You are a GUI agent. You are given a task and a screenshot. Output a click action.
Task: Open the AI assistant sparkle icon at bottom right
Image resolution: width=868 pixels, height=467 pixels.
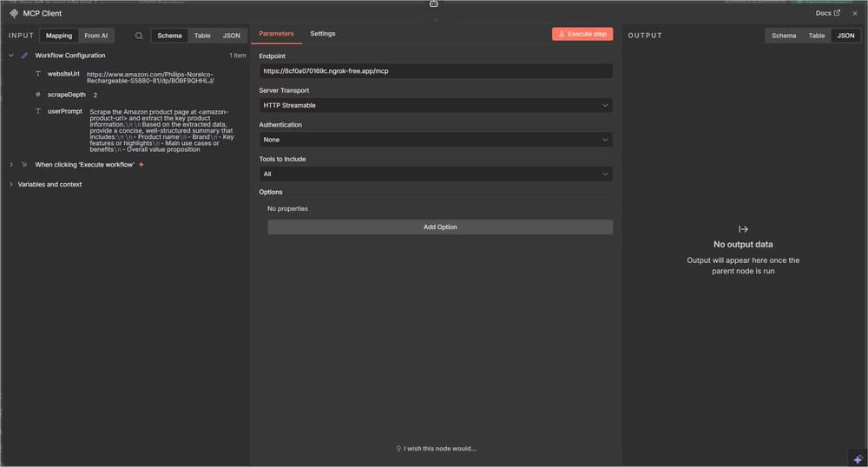tap(857, 457)
